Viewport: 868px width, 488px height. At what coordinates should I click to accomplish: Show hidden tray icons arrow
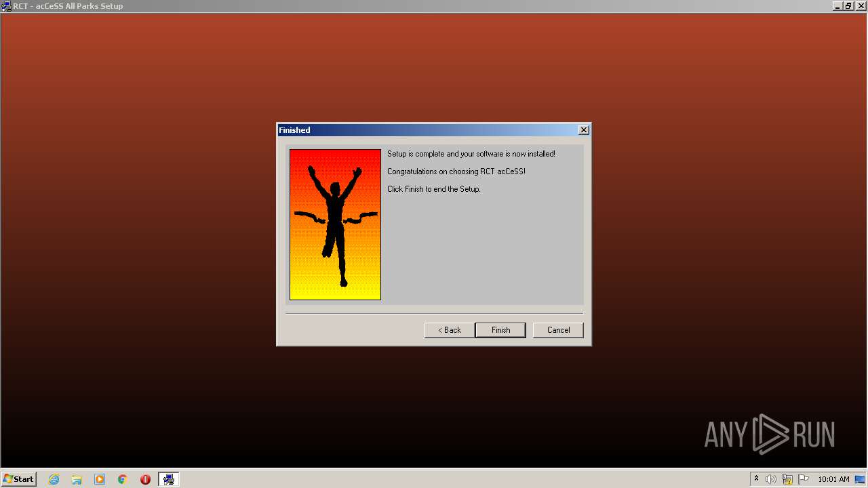coord(756,479)
